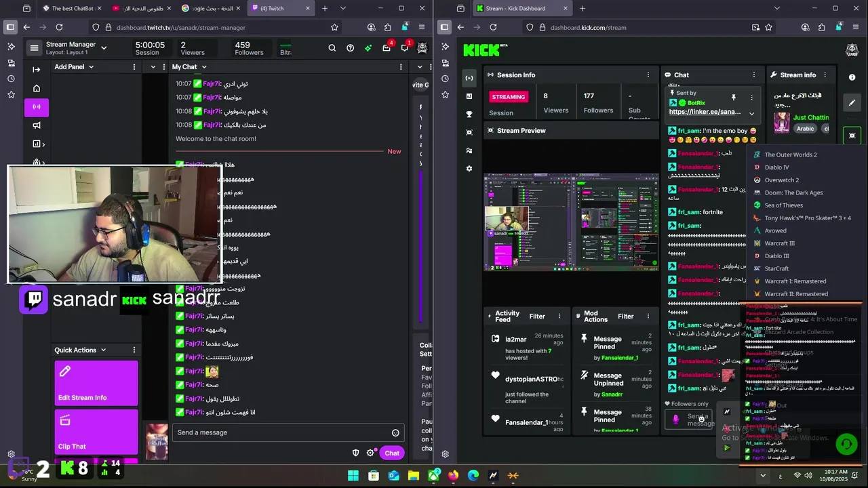This screenshot has height=488, width=868.
Task: Choose Sea of Thieves in category list
Action: pos(783,205)
